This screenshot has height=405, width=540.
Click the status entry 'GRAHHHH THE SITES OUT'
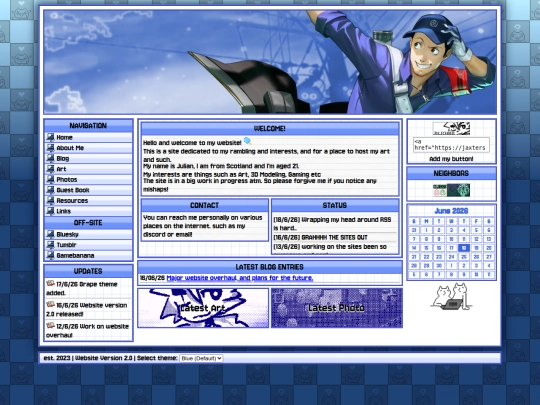point(321,238)
